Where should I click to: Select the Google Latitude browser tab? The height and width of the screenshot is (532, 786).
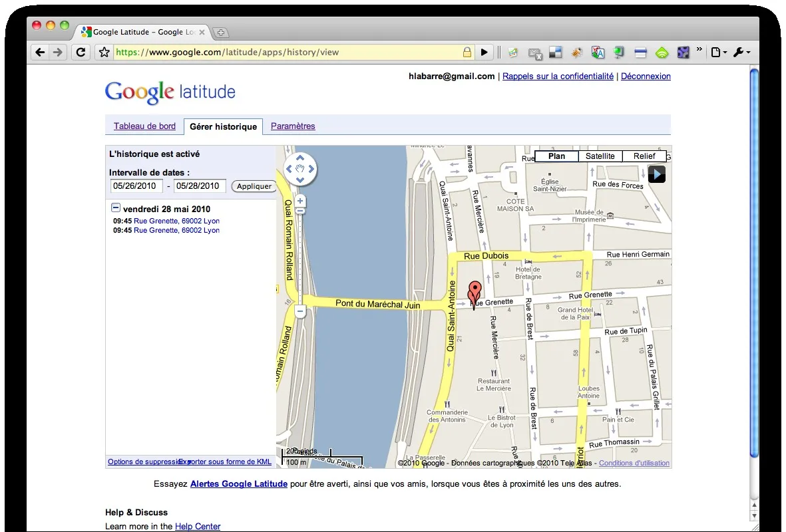[x=143, y=32]
